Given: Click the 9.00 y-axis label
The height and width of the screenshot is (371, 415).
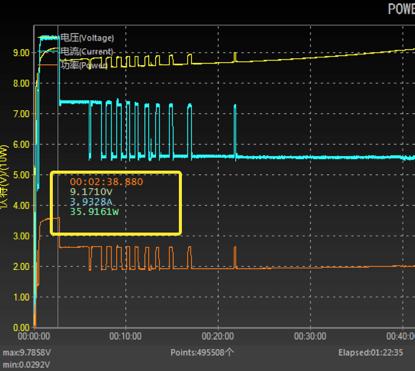Looking at the screenshot, I should point(21,53).
